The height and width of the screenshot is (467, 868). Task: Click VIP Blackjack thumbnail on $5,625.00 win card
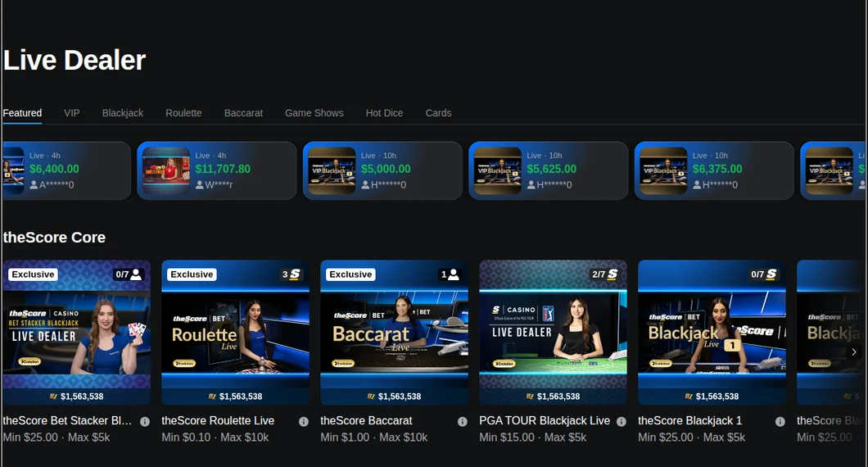[498, 170]
